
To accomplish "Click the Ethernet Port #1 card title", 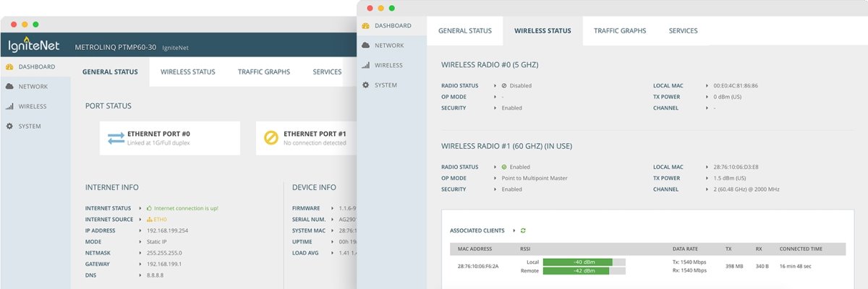I will (315, 134).
